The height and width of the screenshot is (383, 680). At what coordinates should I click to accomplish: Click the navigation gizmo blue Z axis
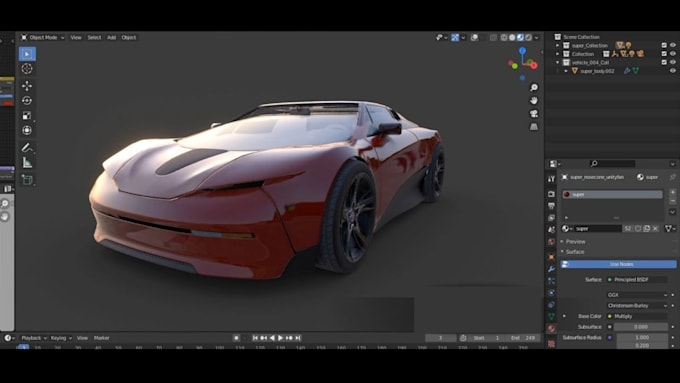point(523,50)
